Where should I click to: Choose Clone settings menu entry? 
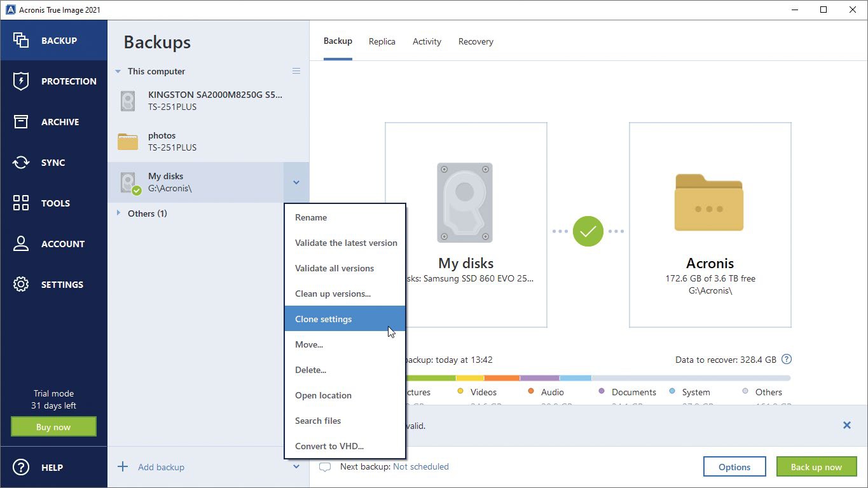tap(345, 319)
